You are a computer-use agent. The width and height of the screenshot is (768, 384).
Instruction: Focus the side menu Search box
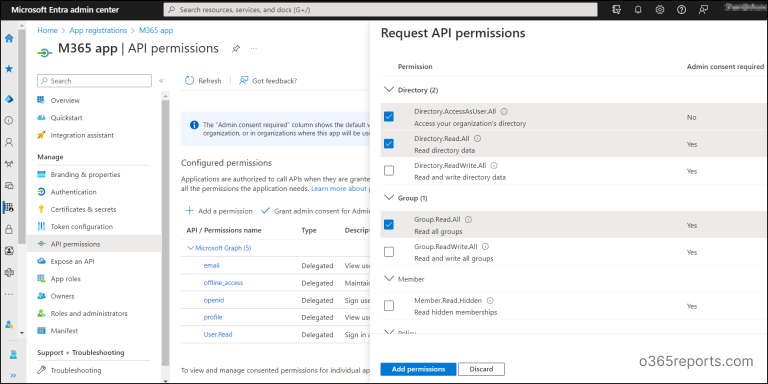pos(95,81)
